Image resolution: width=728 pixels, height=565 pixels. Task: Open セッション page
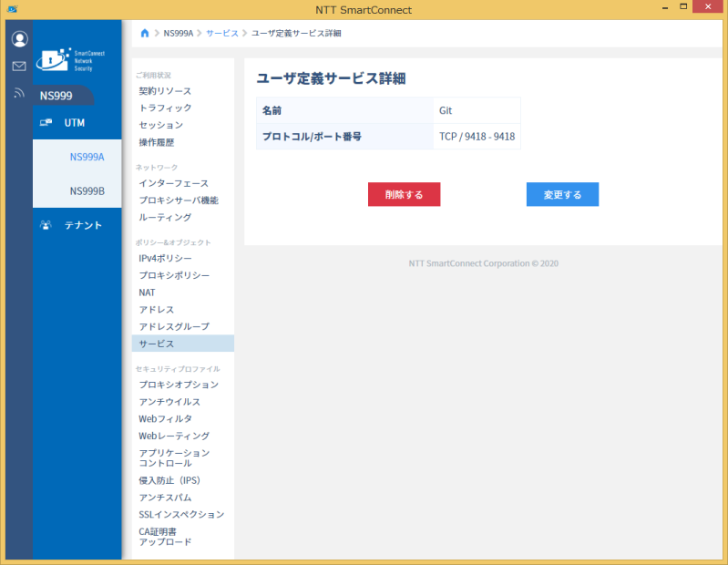coord(160,126)
